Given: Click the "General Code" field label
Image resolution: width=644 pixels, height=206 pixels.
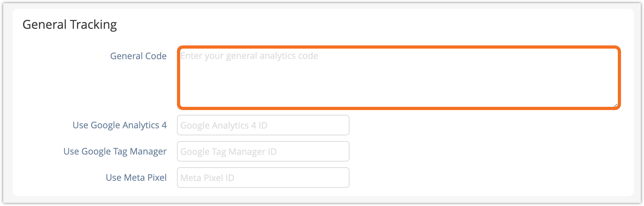Looking at the screenshot, I should 138,56.
